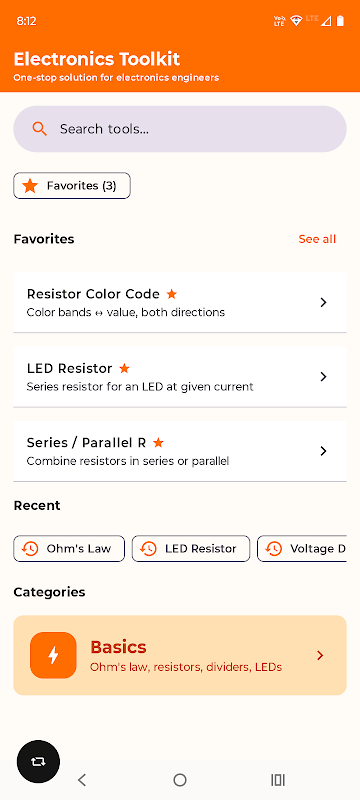This screenshot has height=800, width=360.
Task: Open Series / Parallel R via chevron
Action: (323, 451)
